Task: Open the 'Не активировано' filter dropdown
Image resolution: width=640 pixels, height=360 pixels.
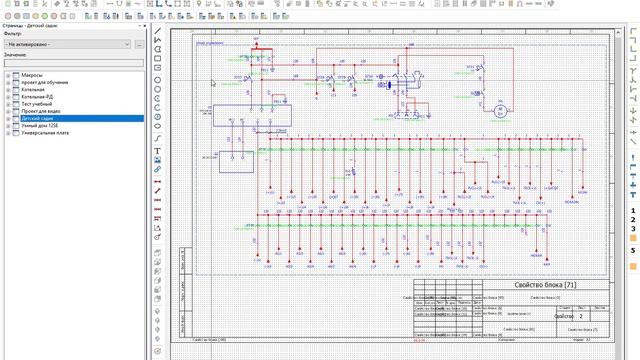Action: coord(68,44)
